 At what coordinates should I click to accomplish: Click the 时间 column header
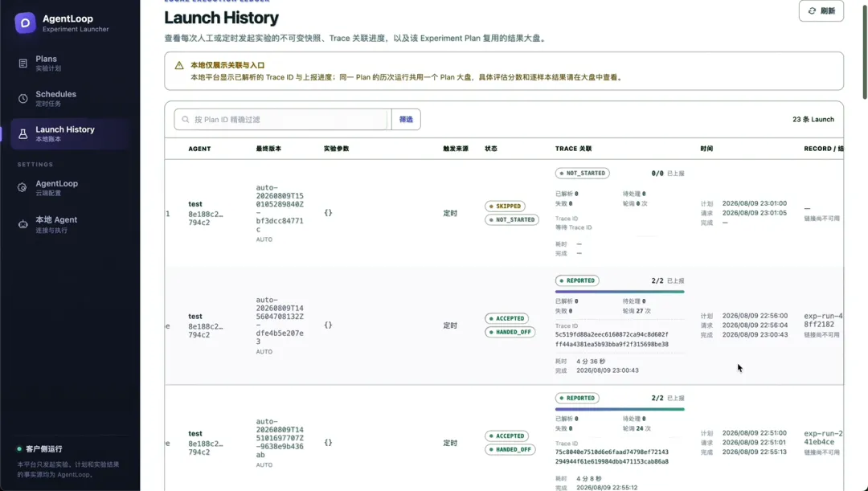click(706, 149)
